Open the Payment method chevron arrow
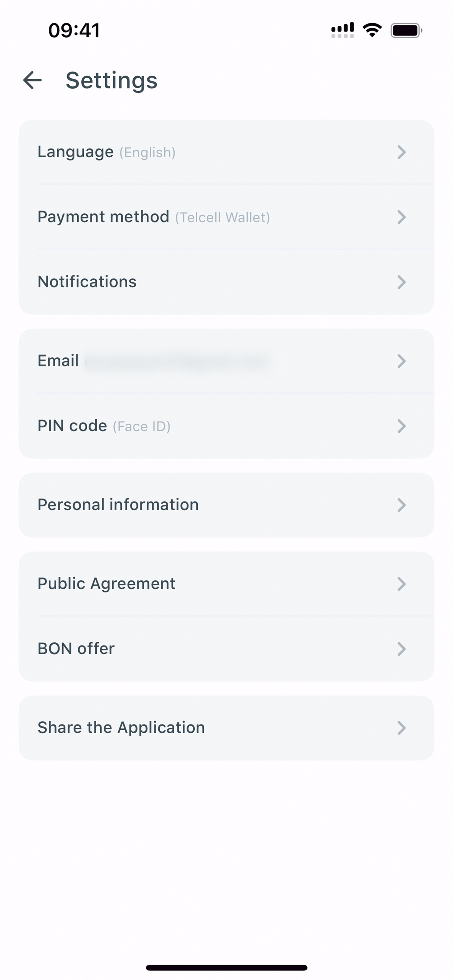Screen dimensions: 453x980 point(401,217)
